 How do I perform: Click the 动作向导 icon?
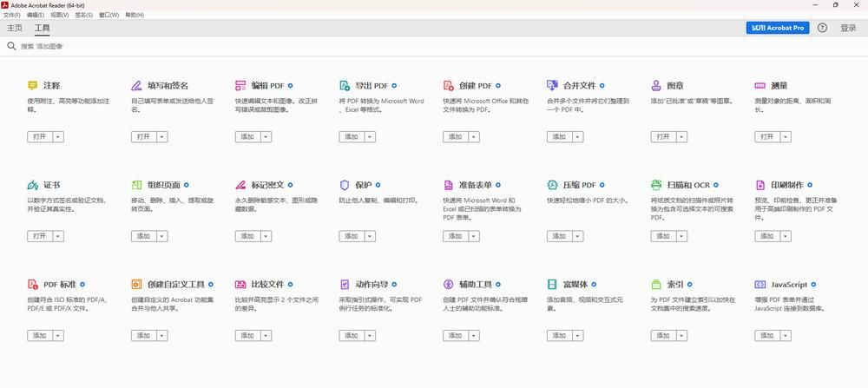click(x=345, y=285)
